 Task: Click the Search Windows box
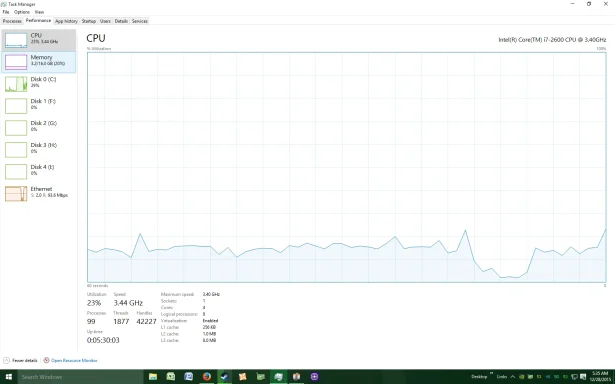[80, 377]
